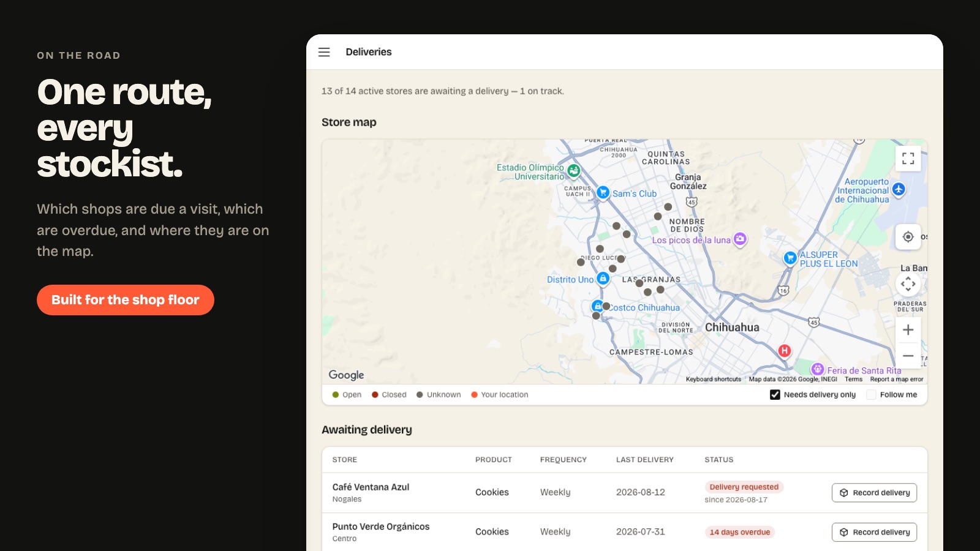Click the Distrito Uno shopping marker
Screen dimensions: 980x551
coord(603,279)
